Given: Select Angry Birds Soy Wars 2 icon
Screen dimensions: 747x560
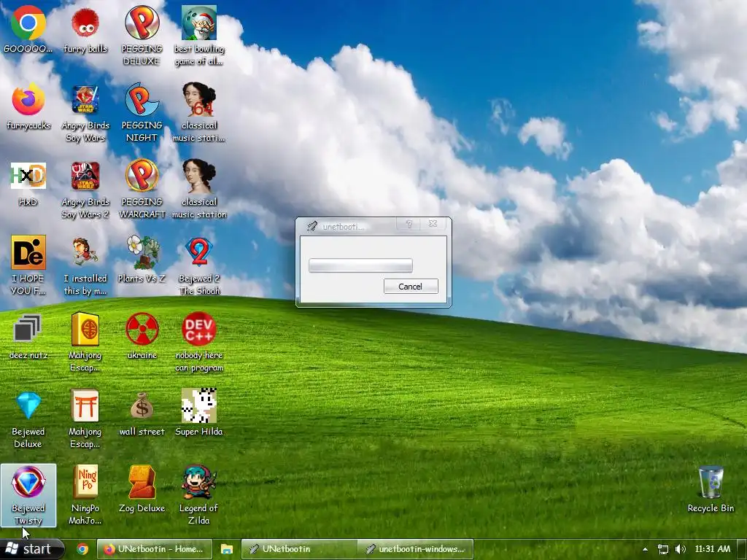Looking at the screenshot, I should click(85, 189).
